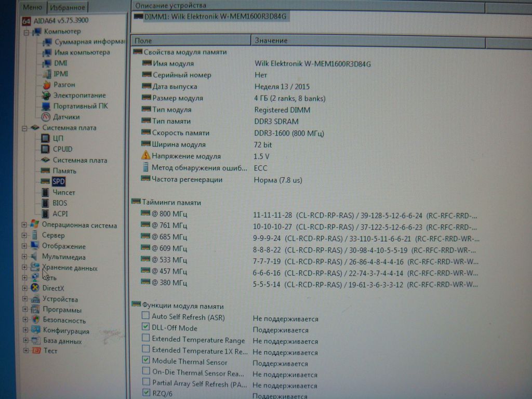Image resolution: width=532 pixels, height=399 pixels.
Task: Open the ЦП processor icon
Action: pos(45,138)
